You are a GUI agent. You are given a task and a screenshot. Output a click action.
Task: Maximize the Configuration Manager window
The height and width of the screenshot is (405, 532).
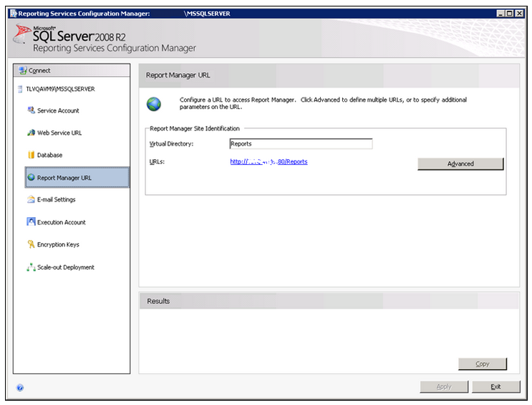point(510,13)
